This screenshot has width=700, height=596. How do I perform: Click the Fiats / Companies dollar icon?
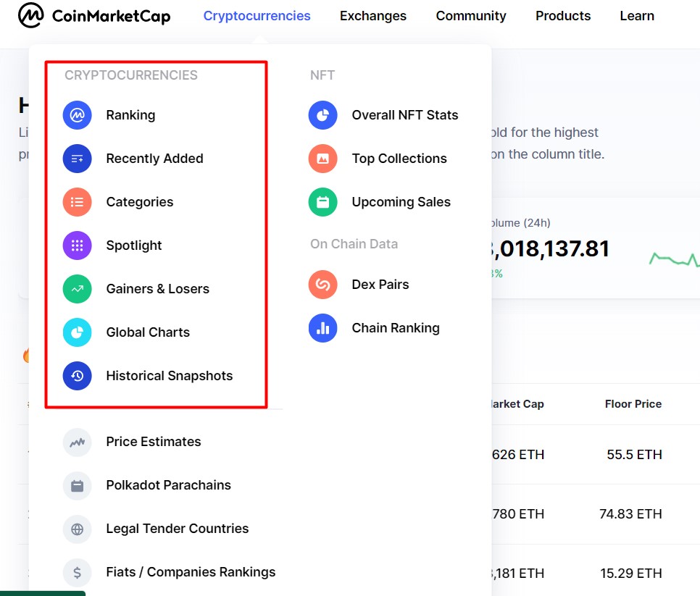pos(78,572)
